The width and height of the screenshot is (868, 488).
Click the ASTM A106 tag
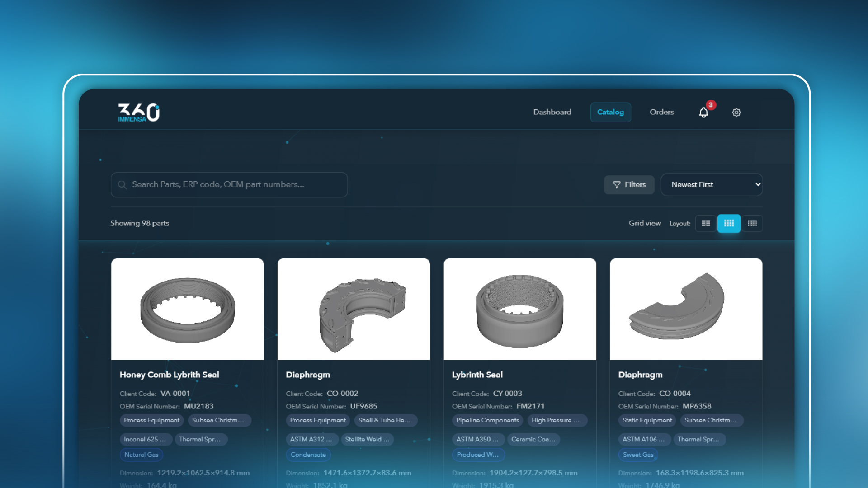coord(644,439)
